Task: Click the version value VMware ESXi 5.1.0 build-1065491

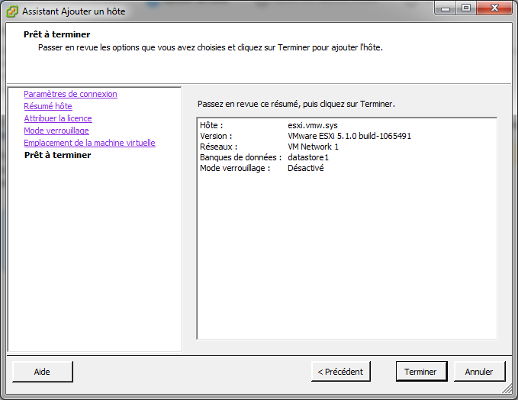Action: click(x=349, y=136)
